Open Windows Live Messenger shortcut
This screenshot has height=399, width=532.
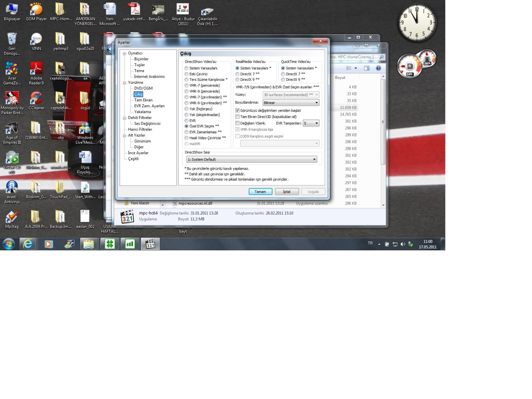point(85,133)
